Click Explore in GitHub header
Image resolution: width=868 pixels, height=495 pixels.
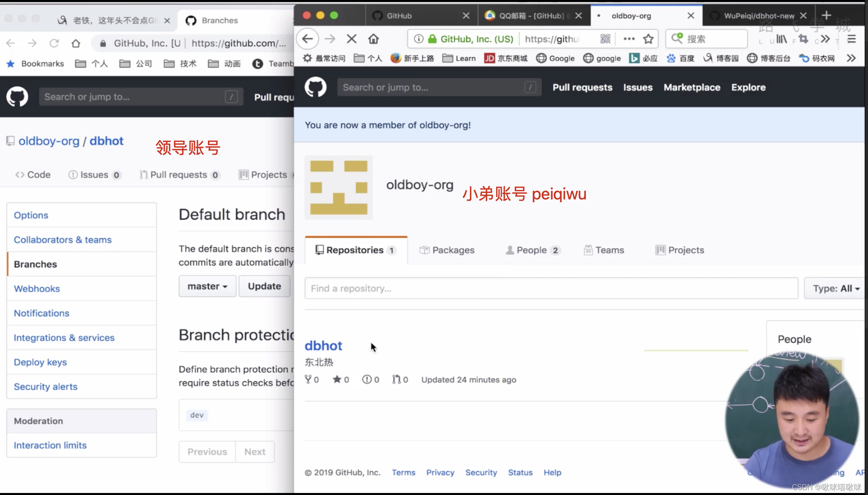coord(748,87)
